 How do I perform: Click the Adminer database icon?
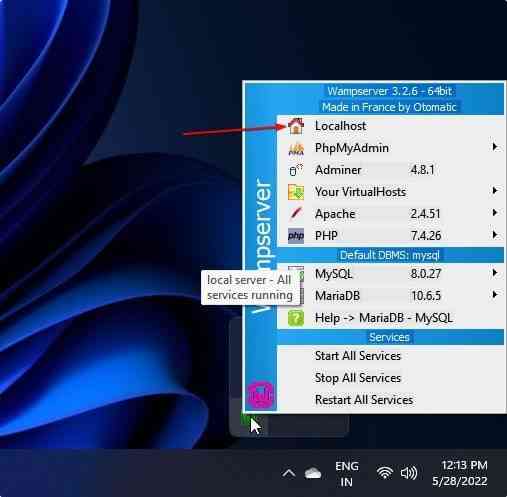[296, 170]
